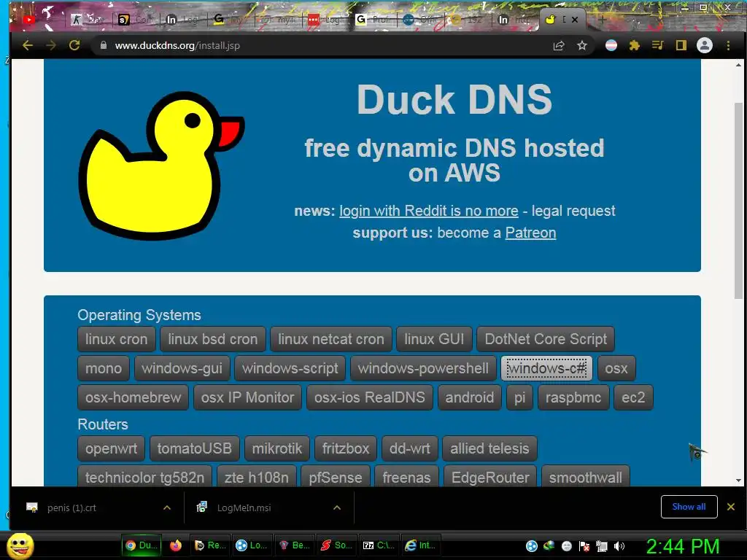Image resolution: width=747 pixels, height=560 pixels.
Task: Switch to the 7-Zip C:\ taskbar window
Action: click(379, 545)
